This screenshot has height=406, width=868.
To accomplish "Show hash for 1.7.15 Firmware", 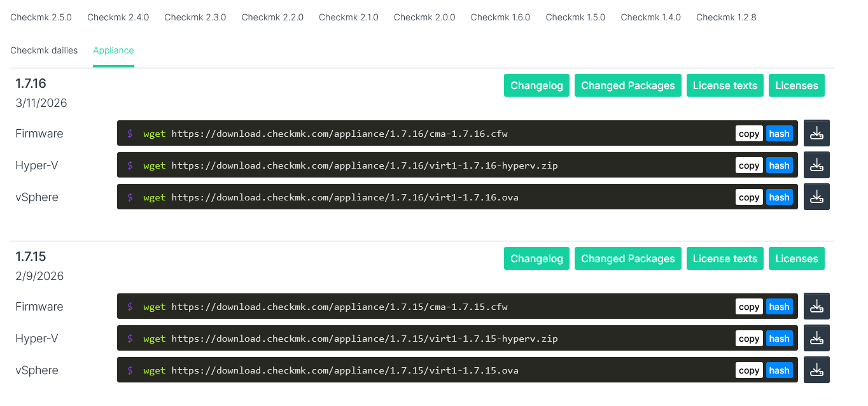I will [x=779, y=306].
